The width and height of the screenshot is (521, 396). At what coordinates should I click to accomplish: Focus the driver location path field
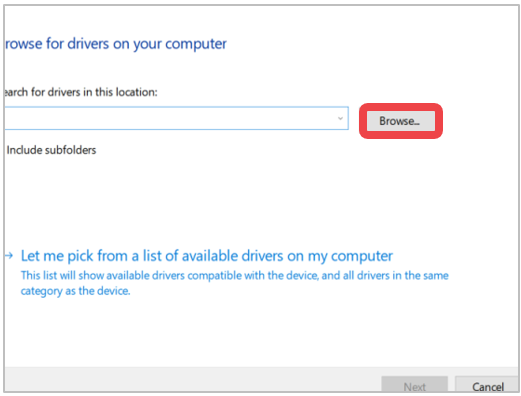pos(177,118)
